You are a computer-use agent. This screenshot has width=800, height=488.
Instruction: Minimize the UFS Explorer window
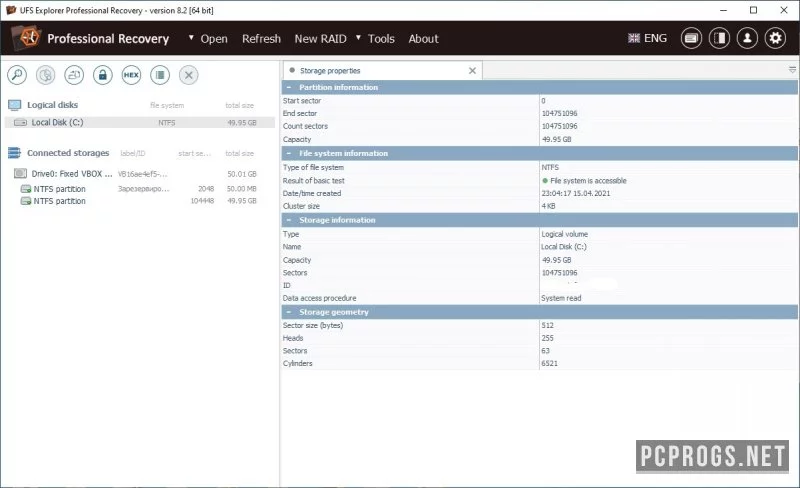723,10
